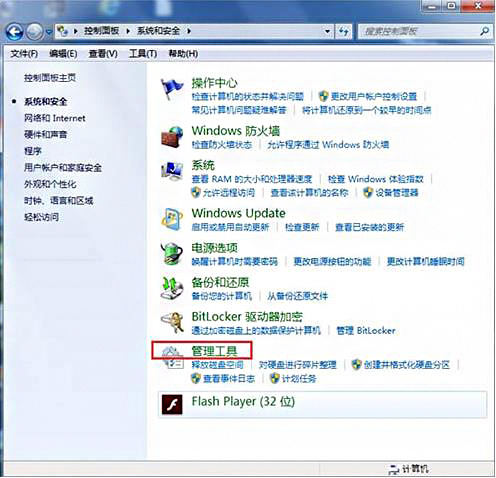Open Flash Player (32 位) heading

pos(243,402)
